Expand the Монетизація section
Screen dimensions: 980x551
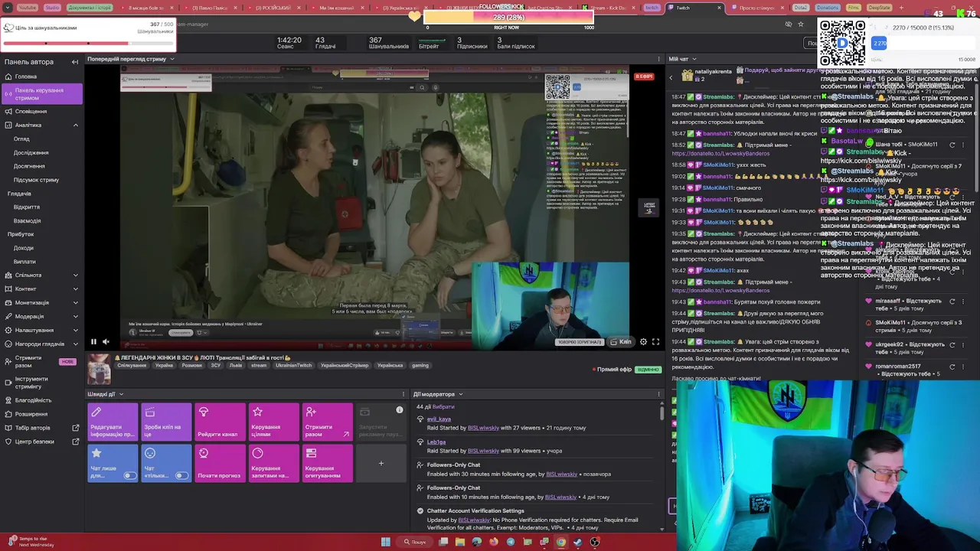click(x=75, y=302)
